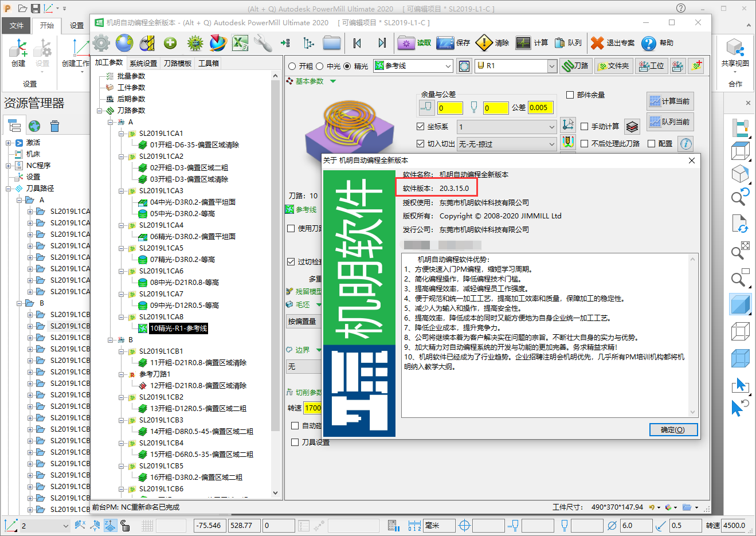
Task: Click the parameter tree vertical scrollbar
Action: click(x=276, y=285)
